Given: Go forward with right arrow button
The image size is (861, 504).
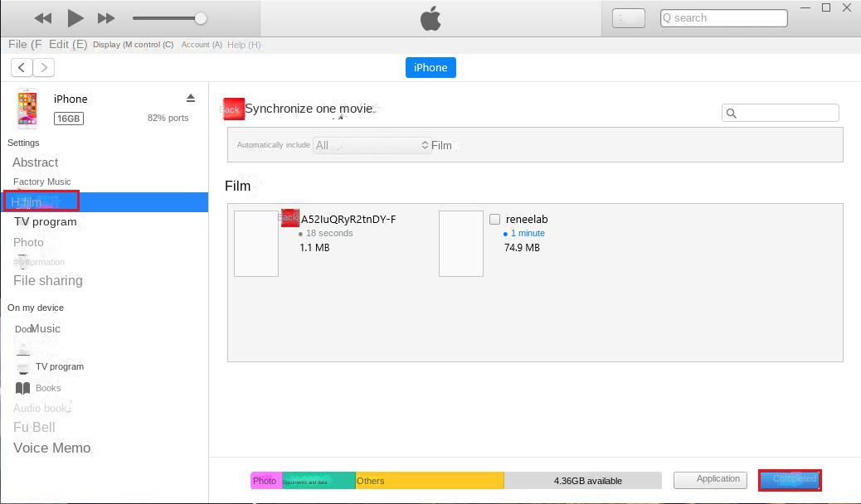Looking at the screenshot, I should (43, 68).
